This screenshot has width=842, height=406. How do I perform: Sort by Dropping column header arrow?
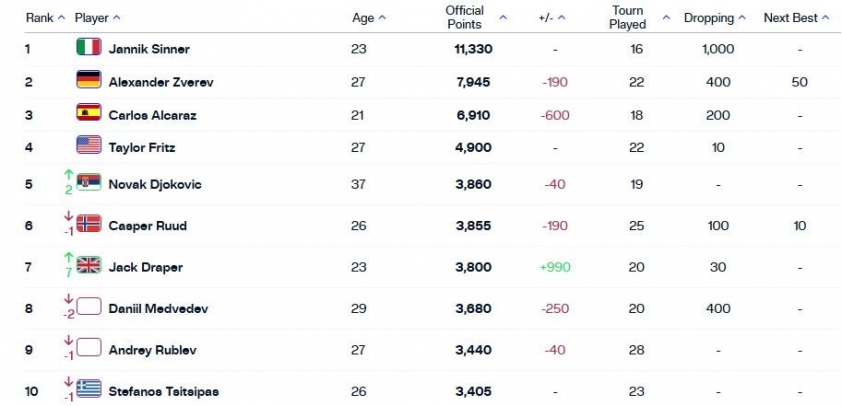coord(742,18)
